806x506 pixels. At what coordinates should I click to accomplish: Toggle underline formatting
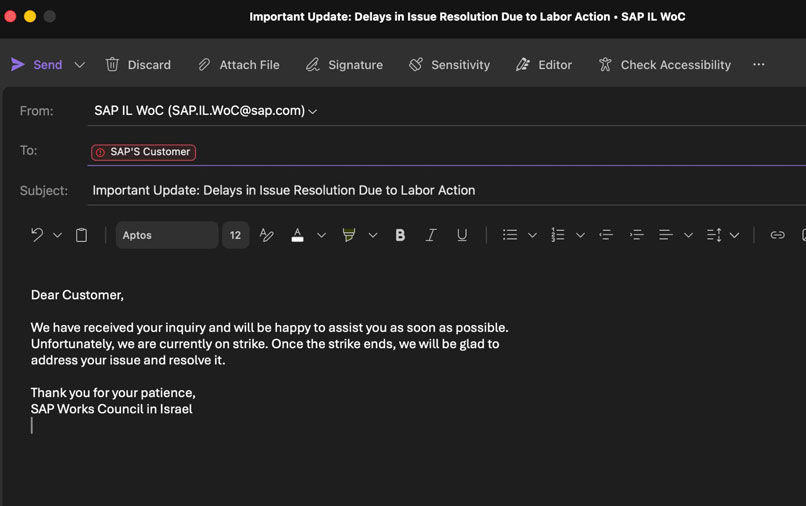[462, 235]
